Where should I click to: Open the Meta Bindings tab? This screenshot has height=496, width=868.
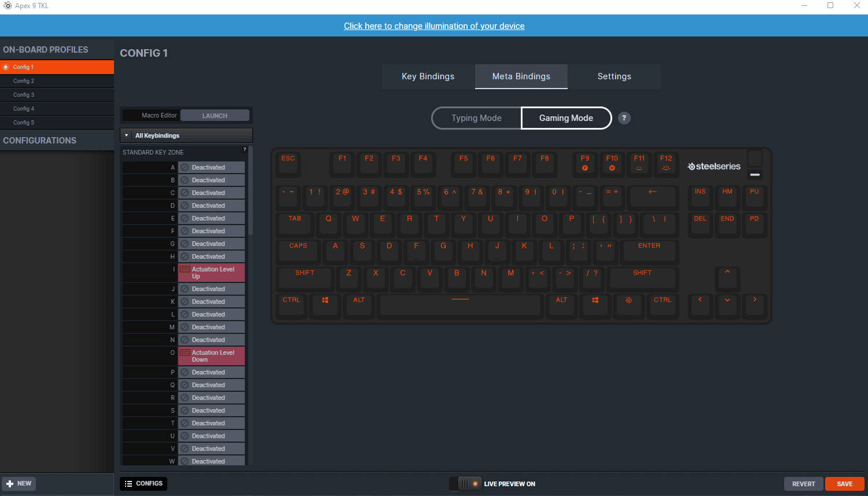[521, 76]
